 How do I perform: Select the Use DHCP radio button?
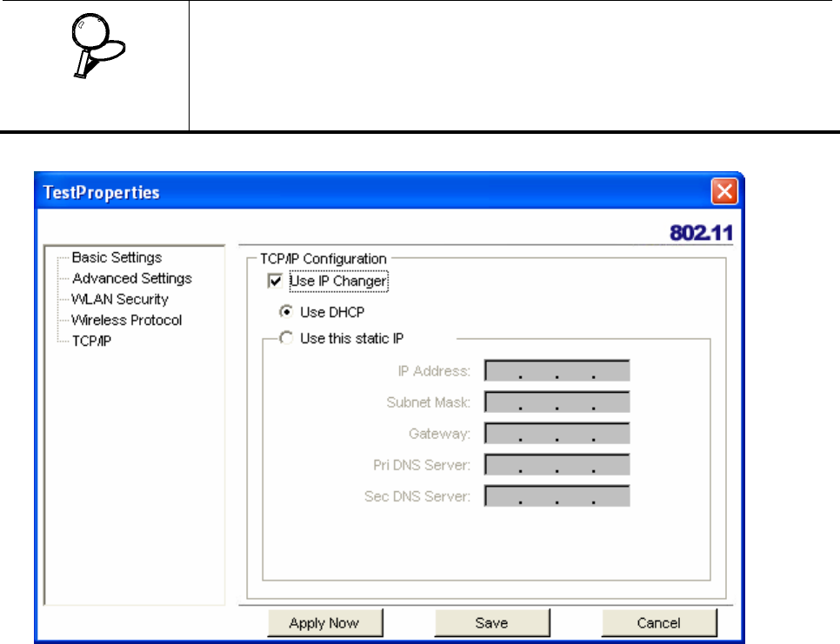pos(287,311)
